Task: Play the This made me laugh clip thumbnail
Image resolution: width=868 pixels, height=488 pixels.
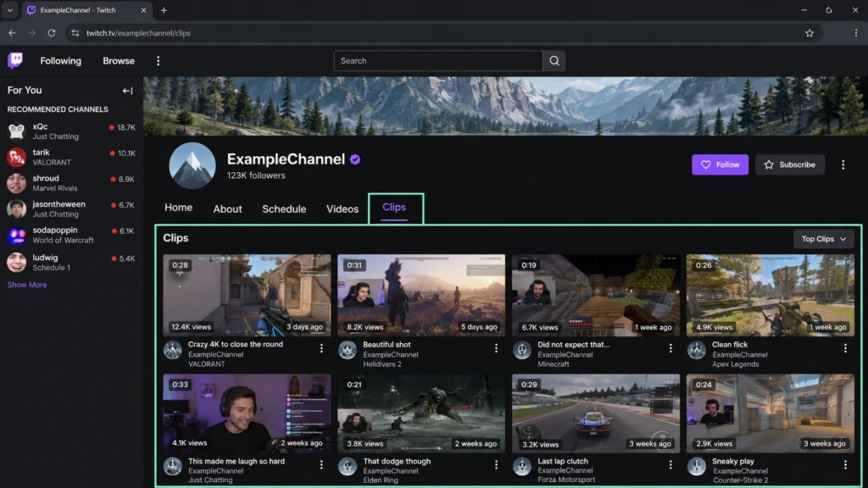Action: tap(247, 413)
